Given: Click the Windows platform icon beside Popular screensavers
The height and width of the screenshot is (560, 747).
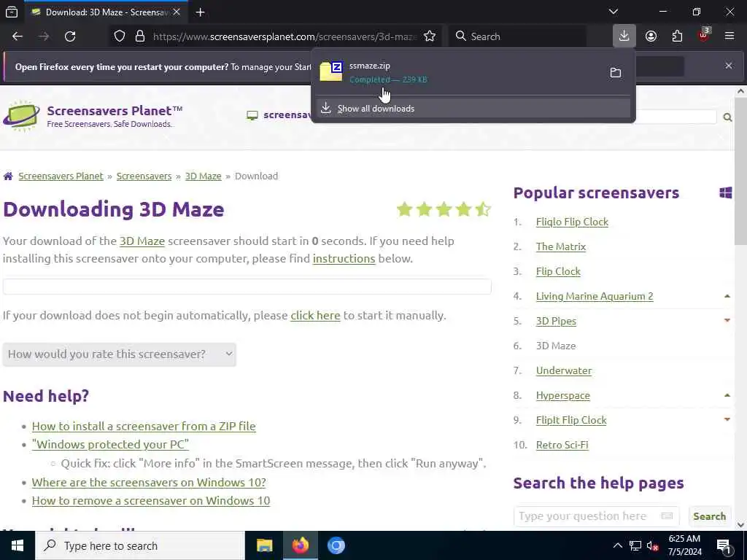Looking at the screenshot, I should coord(725,192).
